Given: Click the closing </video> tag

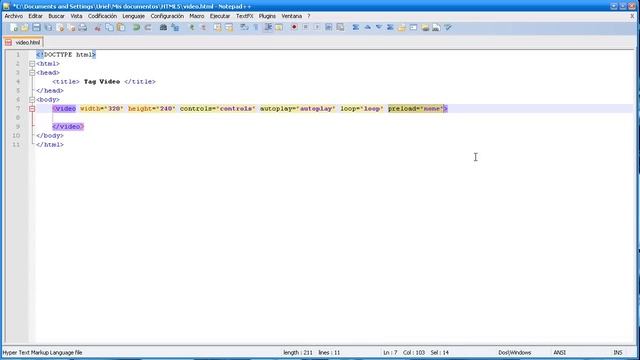Looking at the screenshot, I should pos(68,127).
